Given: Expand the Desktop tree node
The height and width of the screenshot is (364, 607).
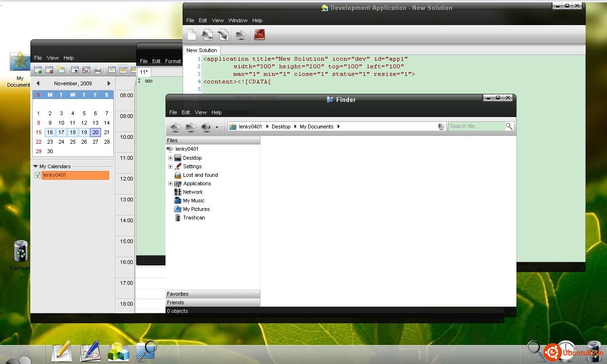Looking at the screenshot, I should click(170, 158).
